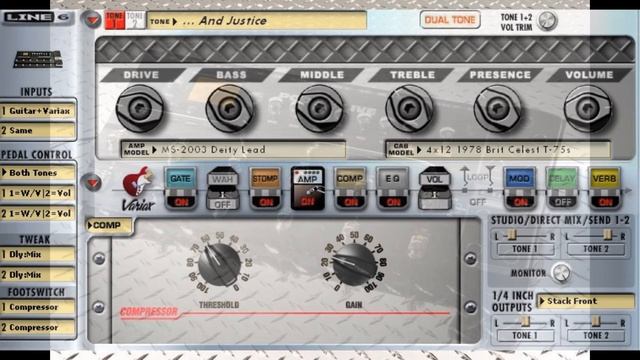640x360 pixels.
Task: Open the POD X3 device thumbnail
Action: (38, 60)
